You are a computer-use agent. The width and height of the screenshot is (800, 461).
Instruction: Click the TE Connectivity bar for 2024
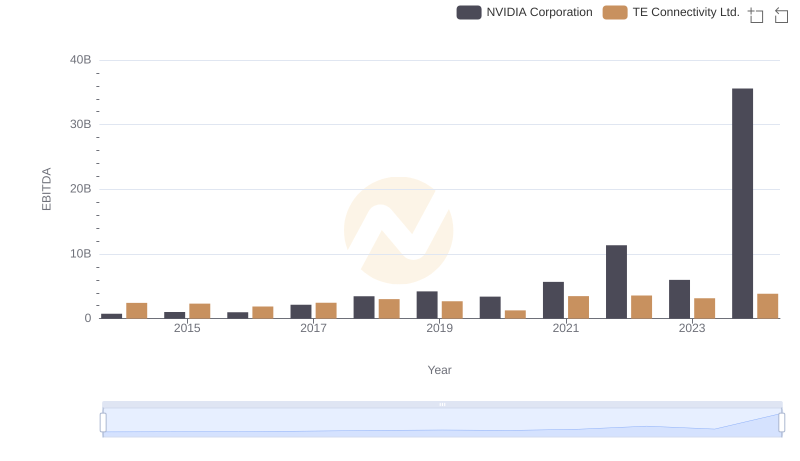click(x=767, y=306)
